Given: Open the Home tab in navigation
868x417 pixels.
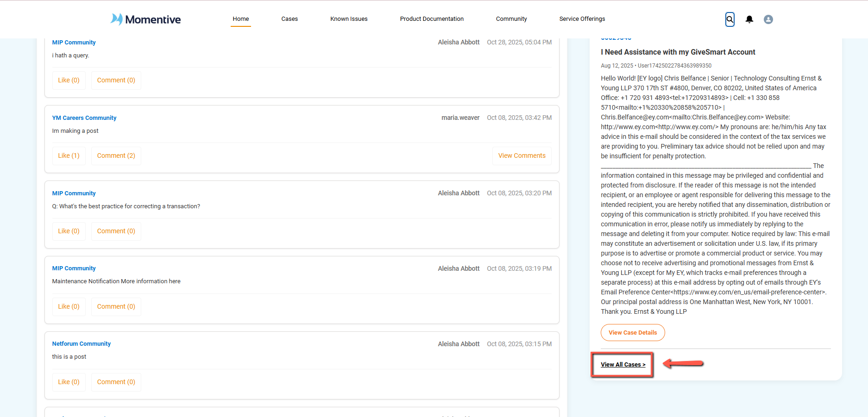Looking at the screenshot, I should (x=240, y=19).
